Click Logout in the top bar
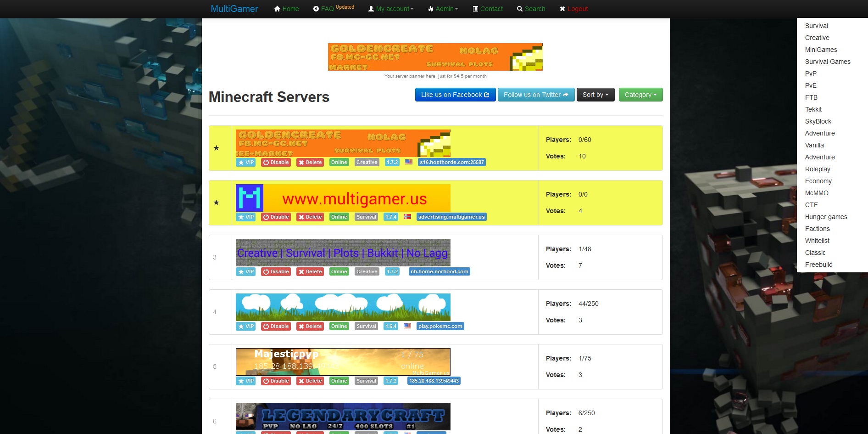The height and width of the screenshot is (434, 868). [573, 9]
